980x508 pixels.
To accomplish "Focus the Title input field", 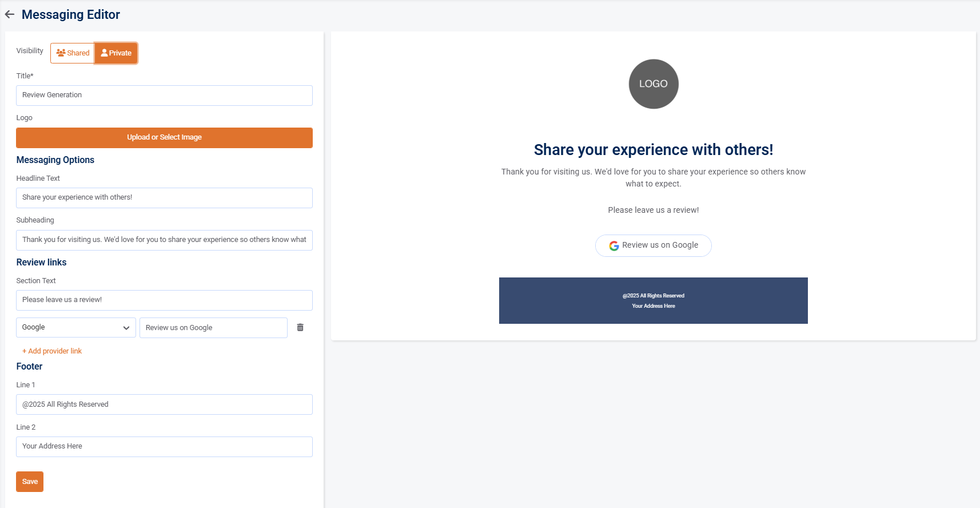I will 164,96.
